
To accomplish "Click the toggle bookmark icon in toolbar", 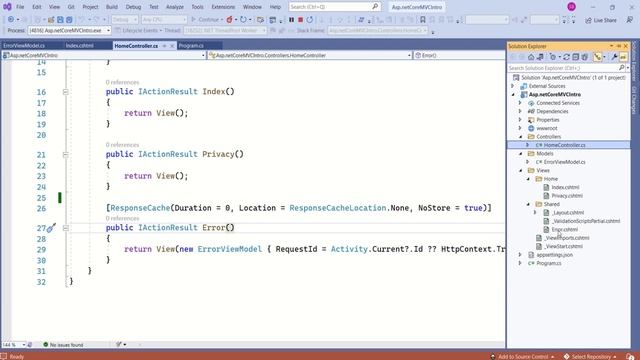I will (422, 20).
